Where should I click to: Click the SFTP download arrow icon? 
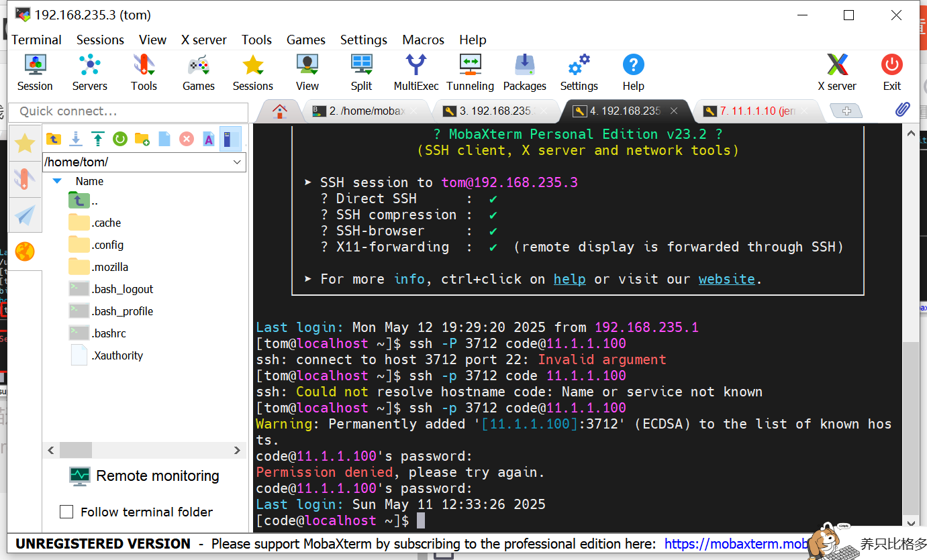point(76,139)
